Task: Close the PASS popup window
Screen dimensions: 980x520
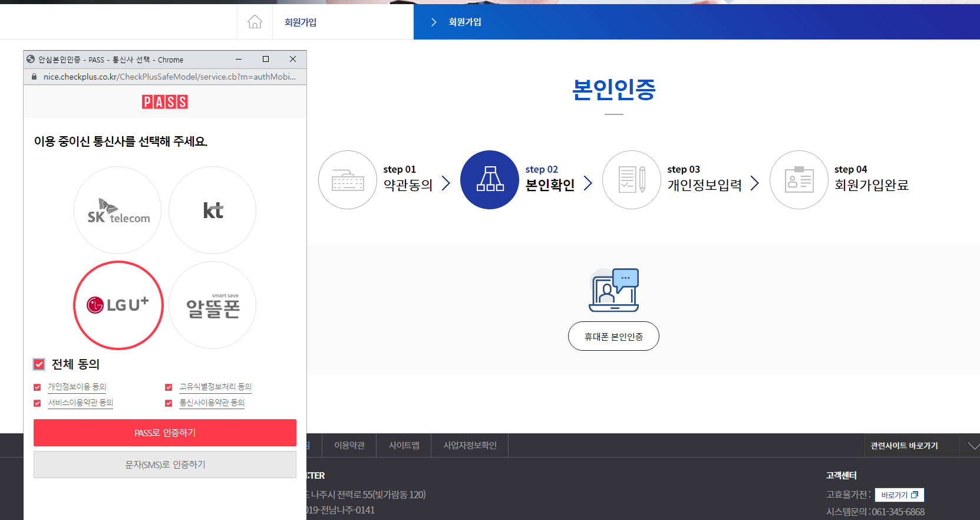Action: [x=293, y=59]
